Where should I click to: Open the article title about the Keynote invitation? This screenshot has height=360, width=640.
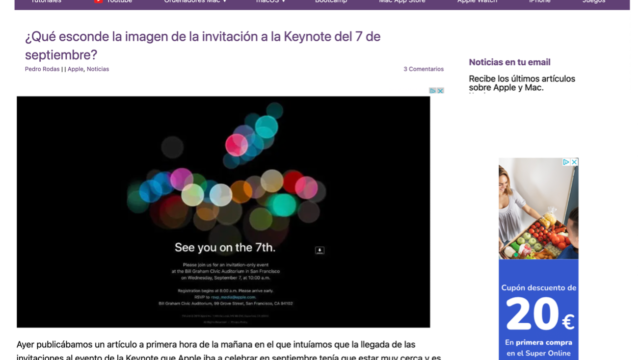(x=202, y=45)
